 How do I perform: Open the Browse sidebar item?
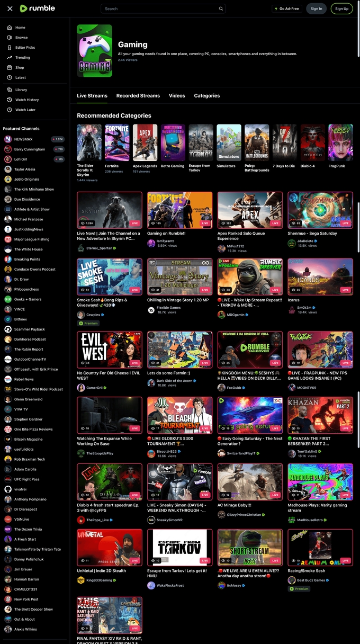tap(21, 38)
